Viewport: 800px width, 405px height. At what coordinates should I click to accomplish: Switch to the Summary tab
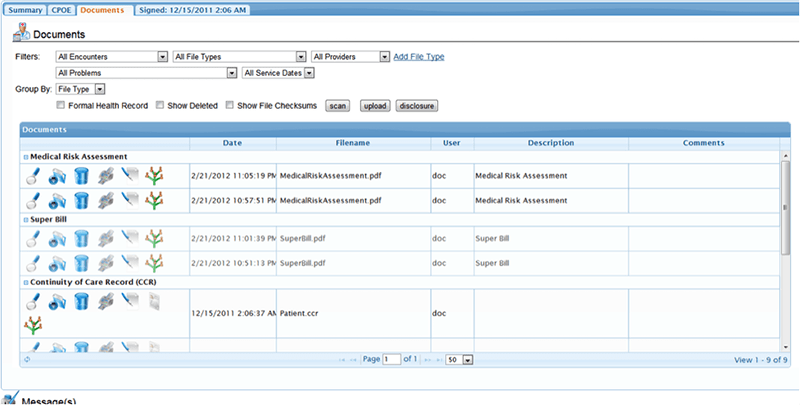coord(25,10)
